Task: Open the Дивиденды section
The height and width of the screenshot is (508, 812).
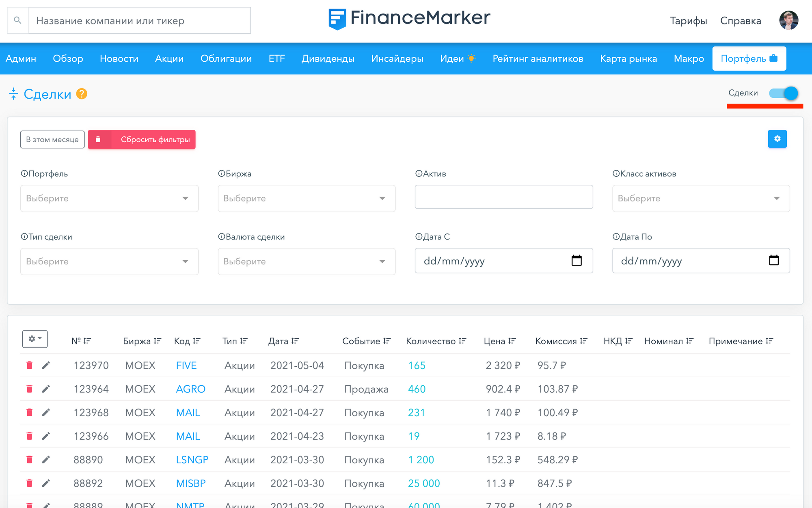Action: click(x=328, y=58)
